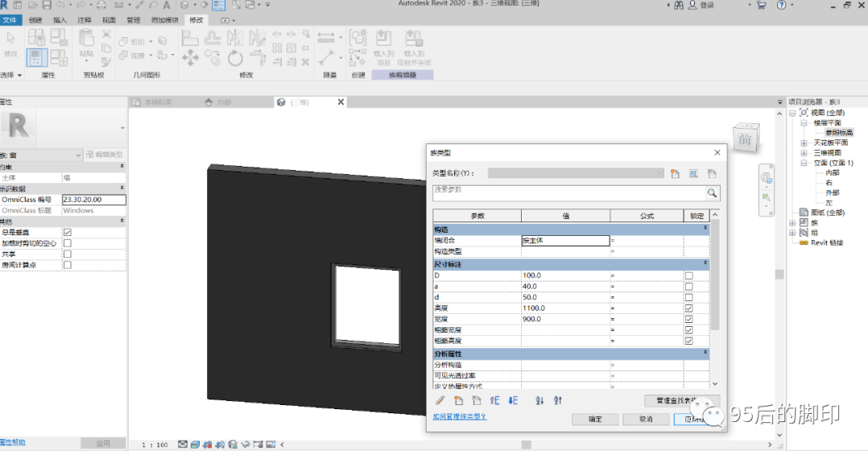
Task: Click the search magnifier in Family Types
Action: (712, 193)
